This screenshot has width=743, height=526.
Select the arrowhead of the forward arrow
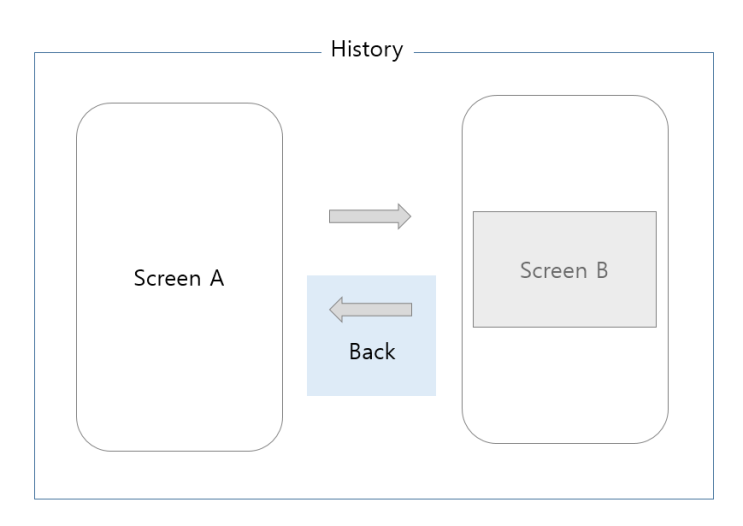tap(404, 217)
